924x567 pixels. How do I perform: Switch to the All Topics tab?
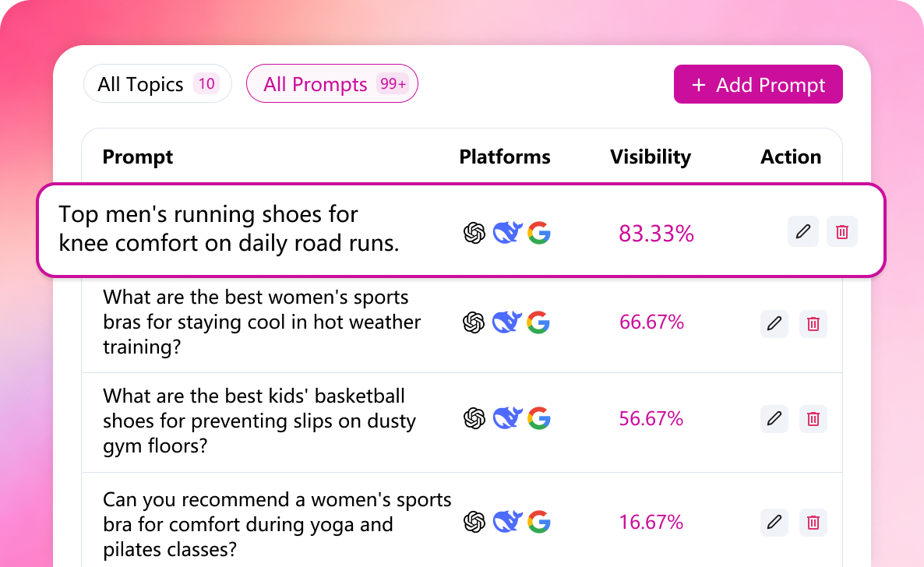[157, 84]
